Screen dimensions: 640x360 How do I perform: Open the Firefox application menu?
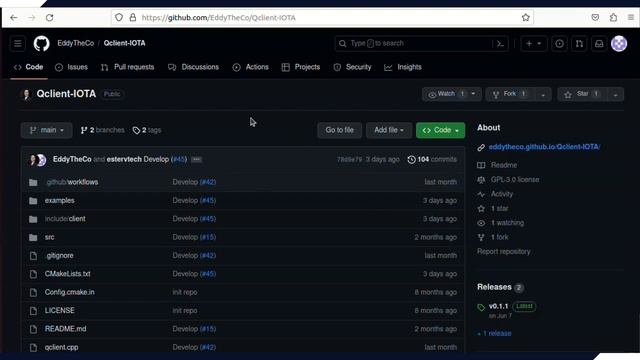pyautogui.click(x=631, y=18)
